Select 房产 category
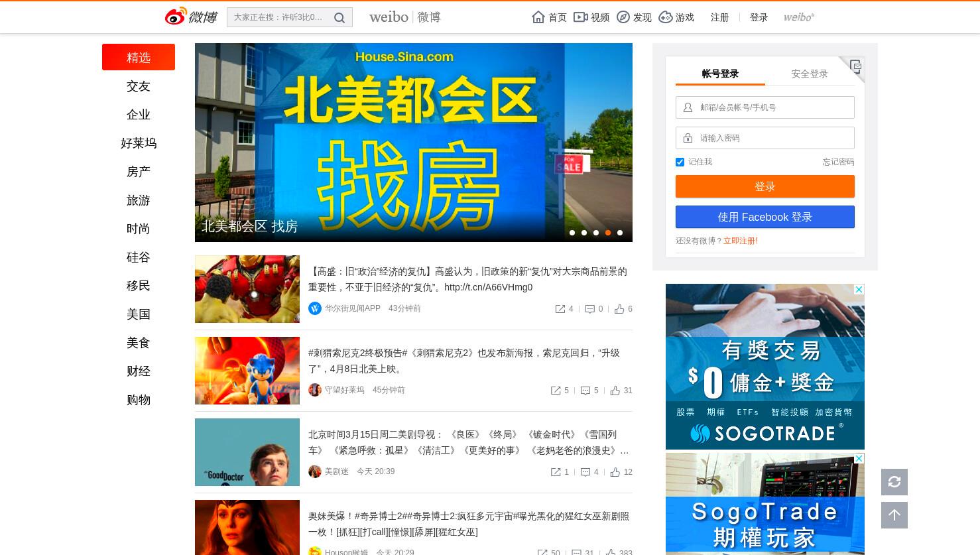980x555 pixels. point(139,172)
